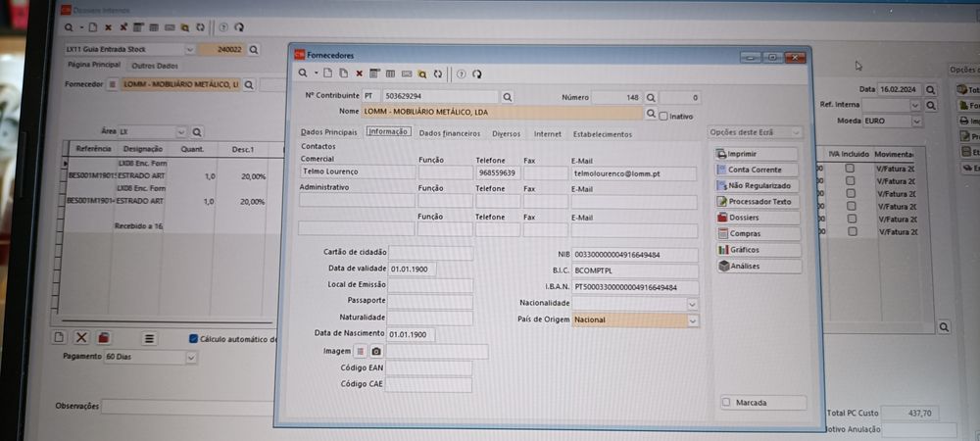Click the Compras button
This screenshot has width=980, height=441.
(759, 233)
